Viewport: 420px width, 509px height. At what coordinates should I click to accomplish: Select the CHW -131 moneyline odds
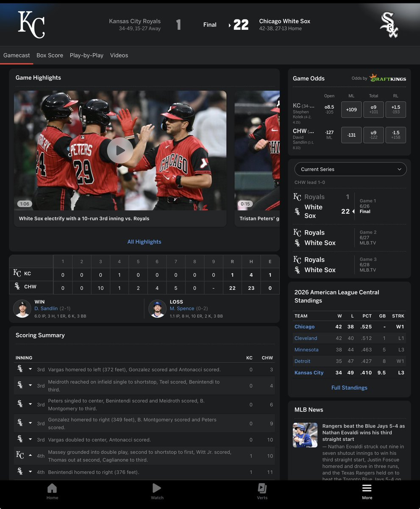point(351,135)
